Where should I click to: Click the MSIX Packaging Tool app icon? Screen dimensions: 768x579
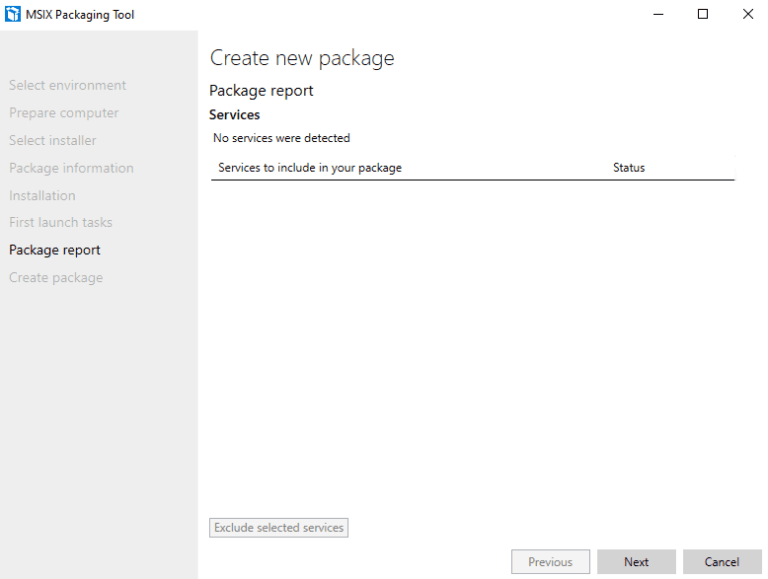[13, 15]
